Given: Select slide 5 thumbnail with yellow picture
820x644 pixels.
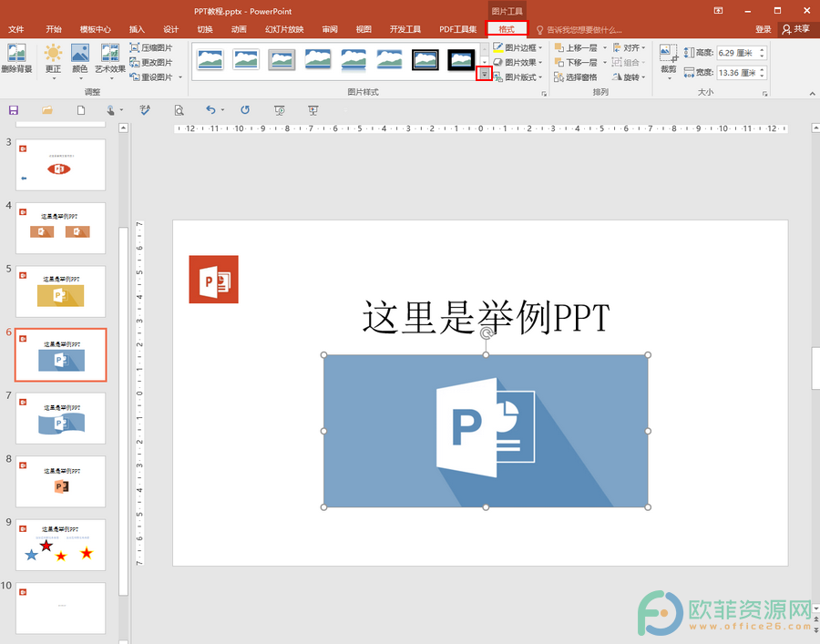Looking at the screenshot, I should click(61, 291).
